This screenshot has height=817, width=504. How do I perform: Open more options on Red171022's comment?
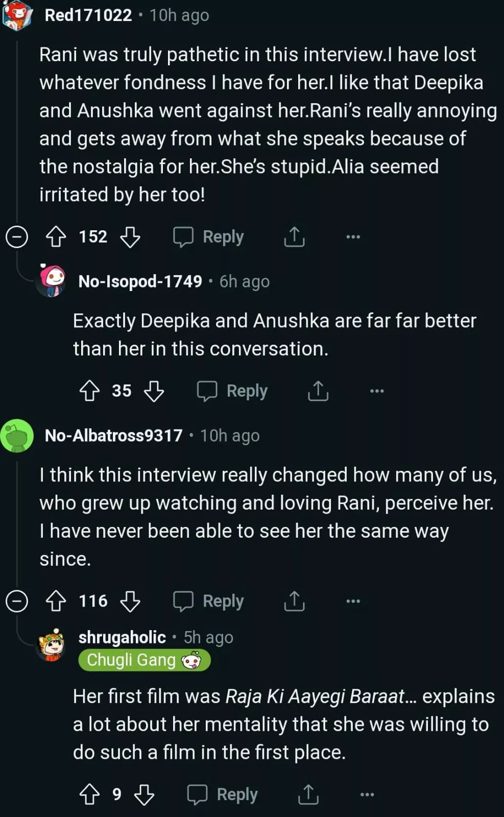pos(353,237)
